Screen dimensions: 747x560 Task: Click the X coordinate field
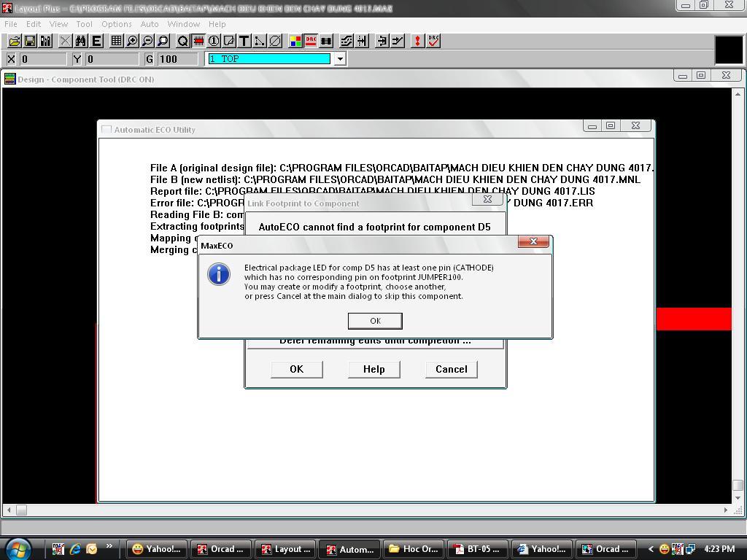[x=43, y=59]
